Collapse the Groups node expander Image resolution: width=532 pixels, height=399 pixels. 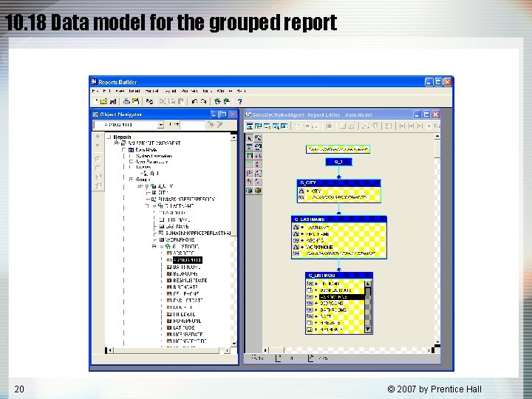131,180
